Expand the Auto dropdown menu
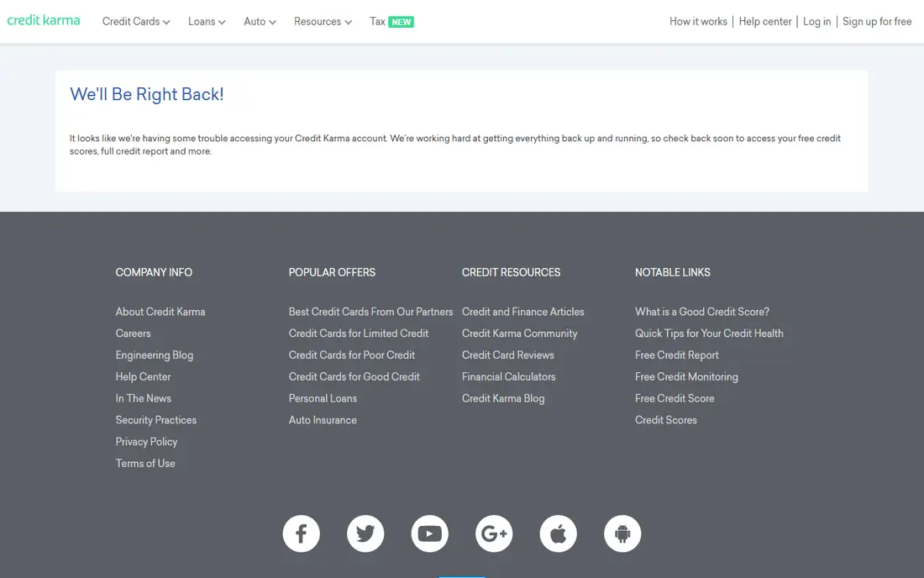The width and height of the screenshot is (924, 578). point(260,22)
